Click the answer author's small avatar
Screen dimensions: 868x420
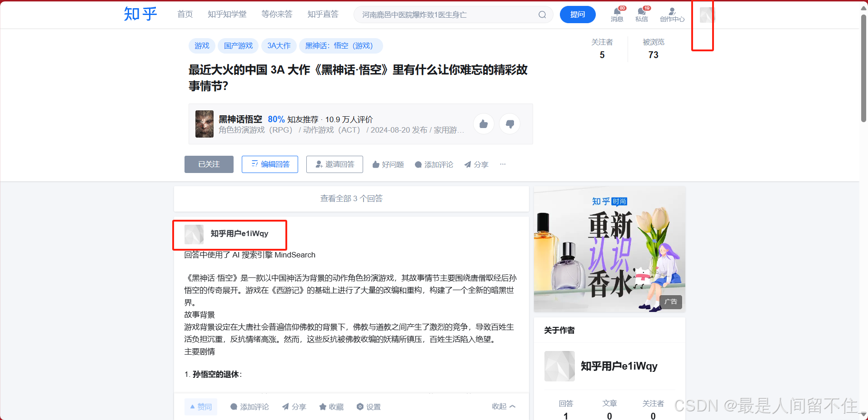point(194,234)
